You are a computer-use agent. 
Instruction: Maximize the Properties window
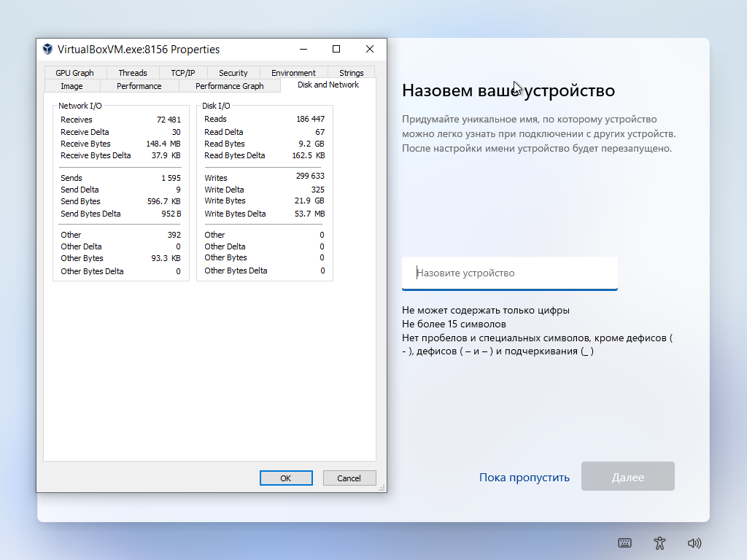click(x=336, y=49)
